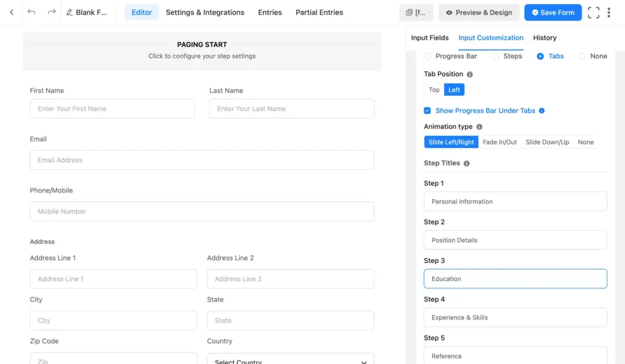This screenshot has width=625, height=364.
Task: Choose Slide Down/Up animation type
Action: (547, 142)
